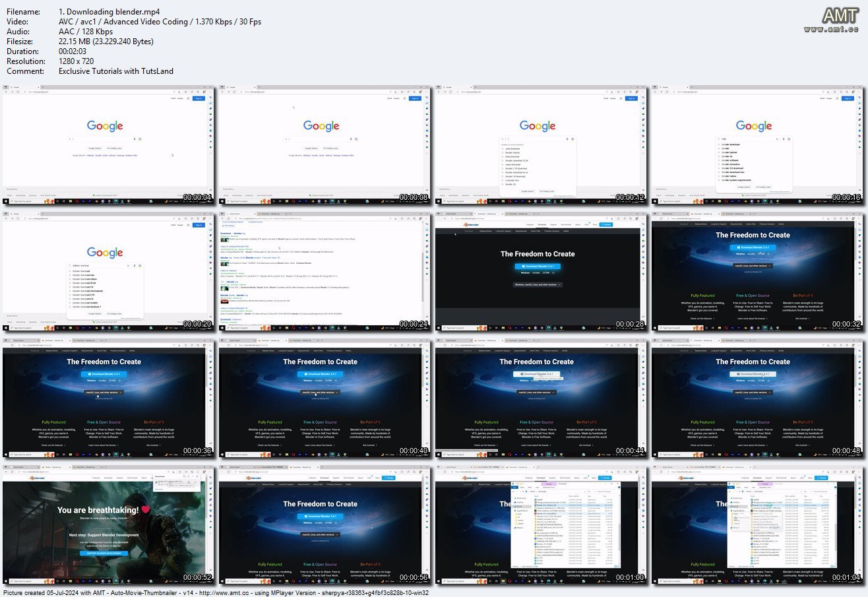Select the duration value 00:02:03
The width and height of the screenshot is (868, 597).
coord(74,51)
